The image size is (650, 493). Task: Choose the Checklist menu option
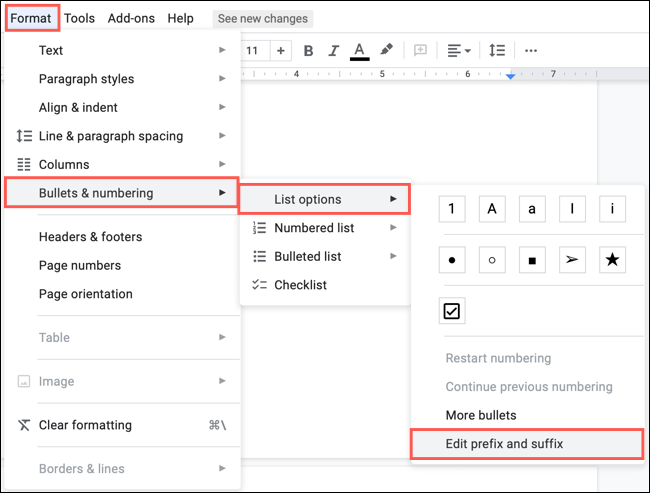pos(300,285)
